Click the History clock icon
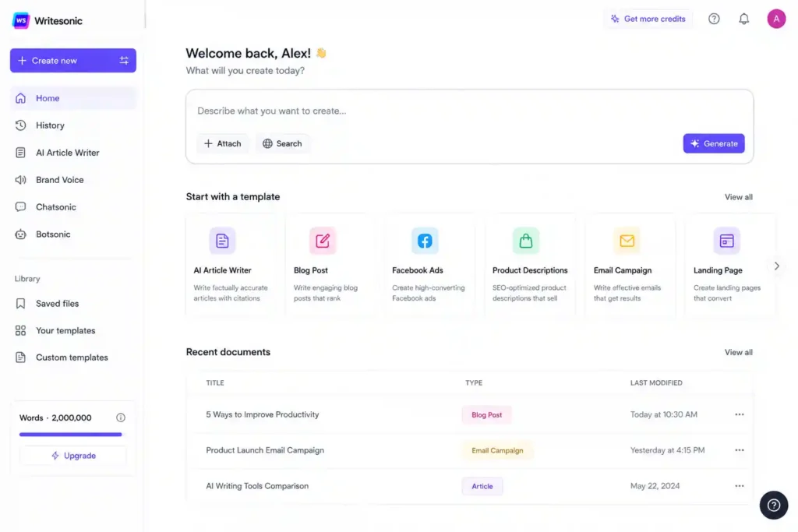 click(x=20, y=125)
